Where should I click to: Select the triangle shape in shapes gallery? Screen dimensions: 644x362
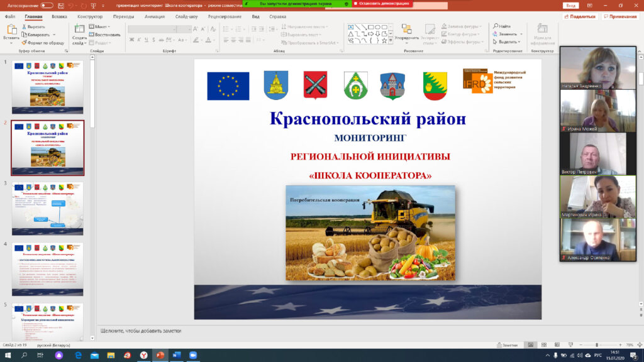click(x=351, y=34)
